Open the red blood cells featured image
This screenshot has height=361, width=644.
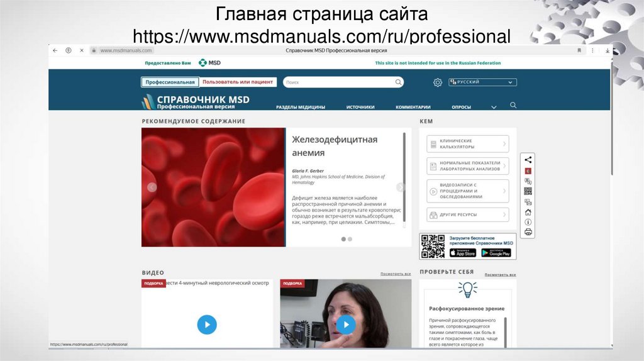[x=213, y=187]
